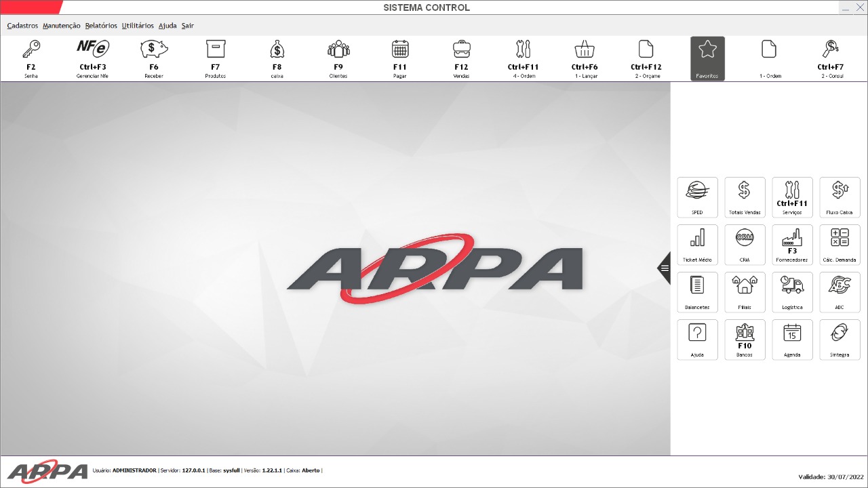868x488 pixels.
Task: Open the Filiais houses tile
Action: (x=745, y=293)
